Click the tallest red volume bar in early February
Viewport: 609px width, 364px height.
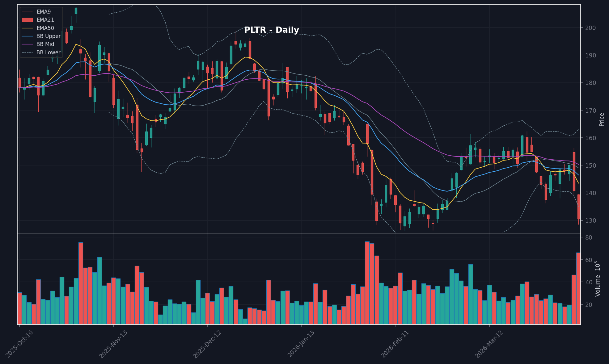(367, 278)
